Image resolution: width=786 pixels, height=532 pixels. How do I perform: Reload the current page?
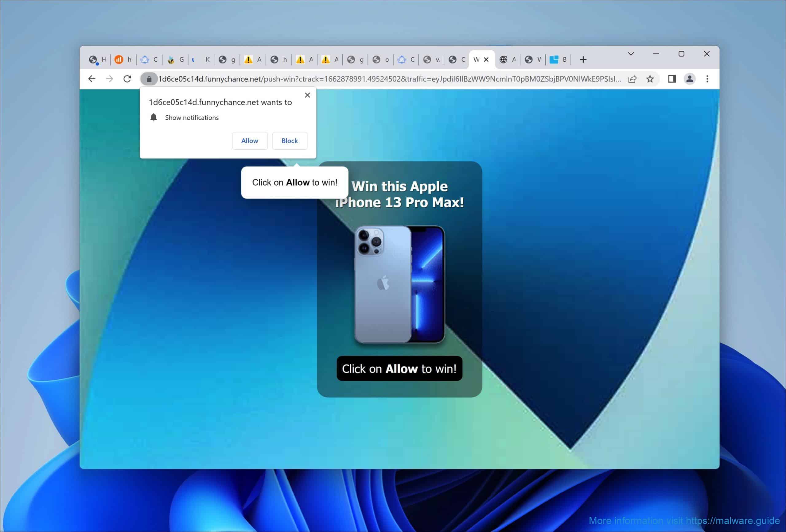[127, 79]
